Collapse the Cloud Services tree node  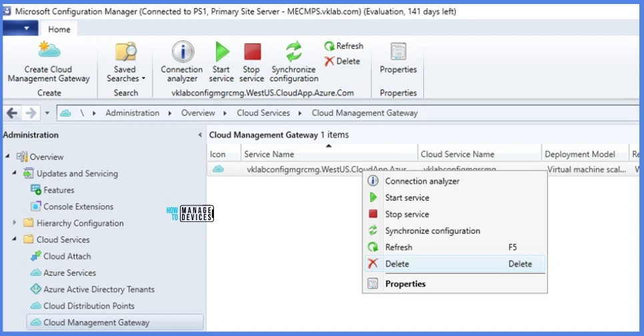(x=15, y=239)
